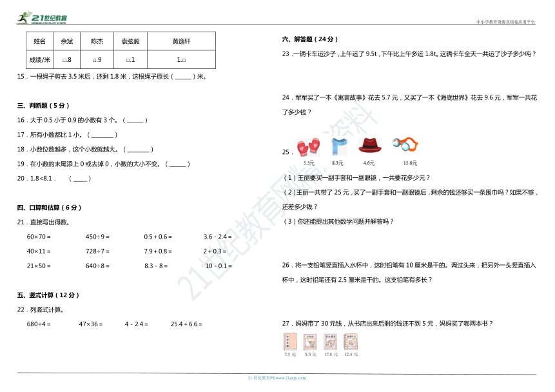Click the 21．直接写出得数 instruction line
The height and width of the screenshot is (392, 555).
point(44,222)
